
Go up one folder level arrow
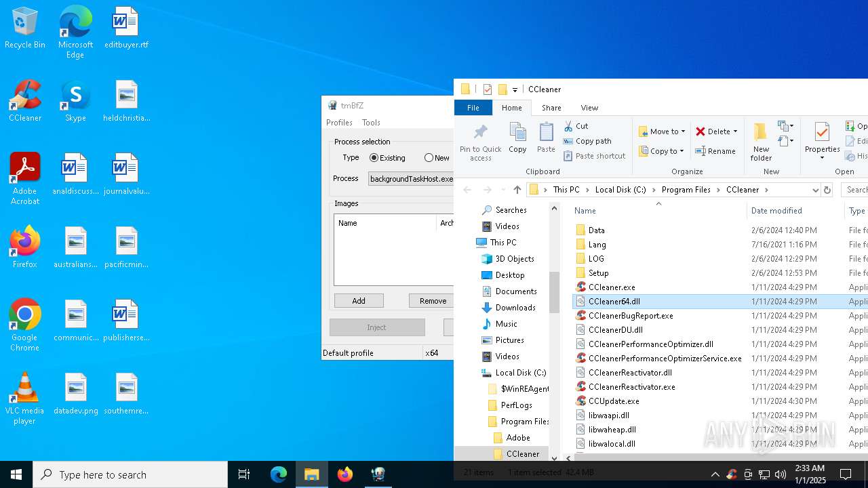pyautogui.click(x=517, y=190)
